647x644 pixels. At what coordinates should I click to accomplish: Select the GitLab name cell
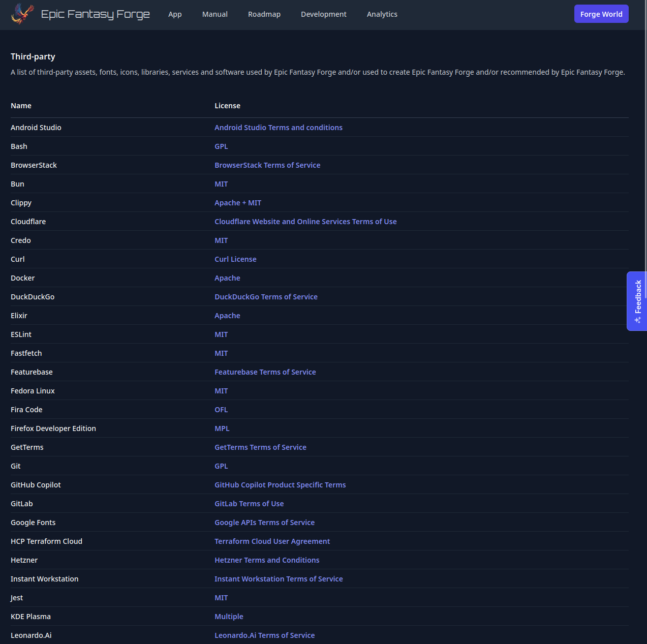point(21,504)
